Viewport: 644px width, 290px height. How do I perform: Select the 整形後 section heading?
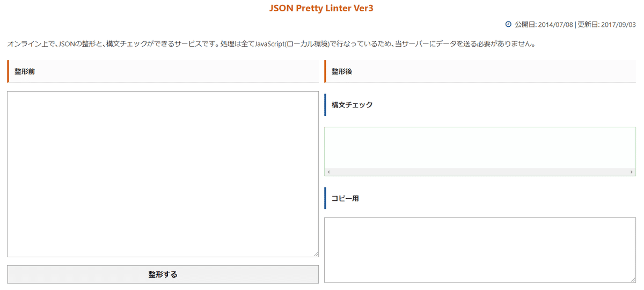342,71
